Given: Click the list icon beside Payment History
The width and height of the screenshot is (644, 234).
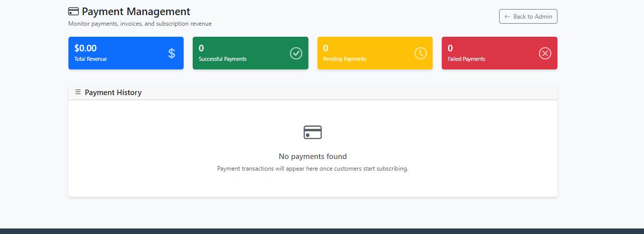Looking at the screenshot, I should 78,92.
